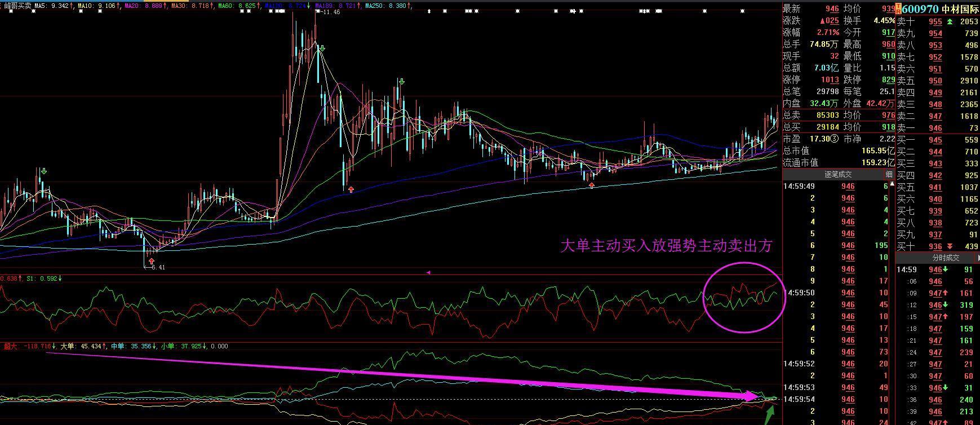Click the 总卖 value 85303
980x425 pixels.
pos(827,115)
